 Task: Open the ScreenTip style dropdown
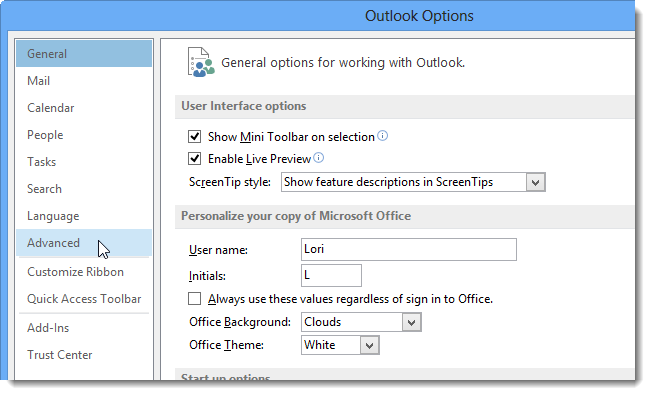[x=535, y=182]
